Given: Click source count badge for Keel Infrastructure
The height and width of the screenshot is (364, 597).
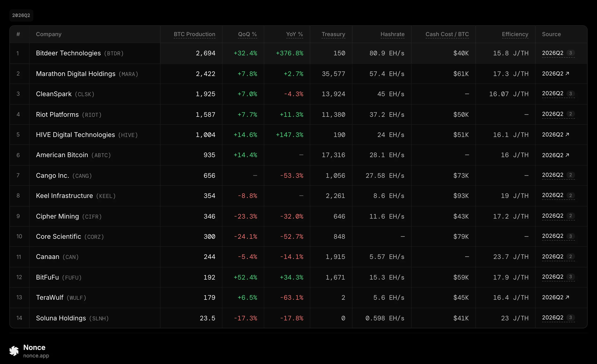Looking at the screenshot, I should 570,195.
